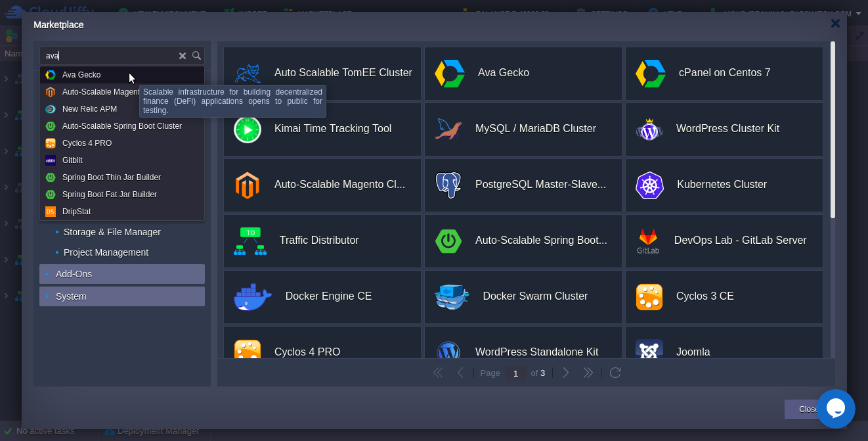
Task: Expand the System category
Action: 122,296
